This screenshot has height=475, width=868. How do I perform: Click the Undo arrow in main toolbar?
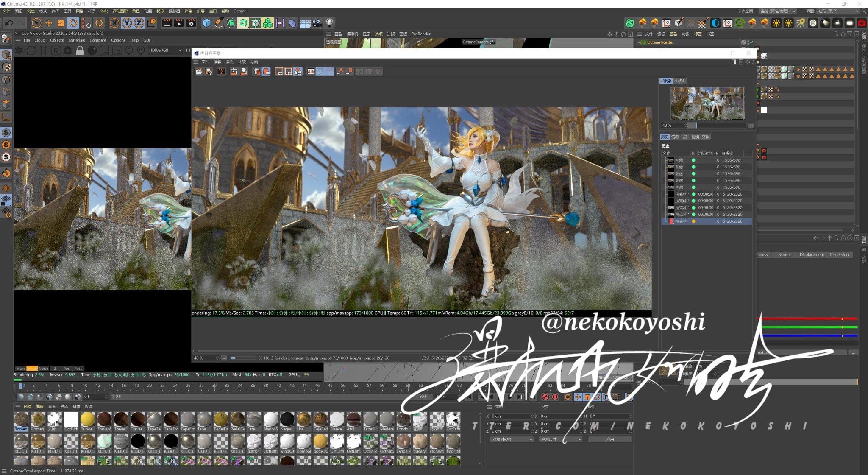(x=9, y=23)
